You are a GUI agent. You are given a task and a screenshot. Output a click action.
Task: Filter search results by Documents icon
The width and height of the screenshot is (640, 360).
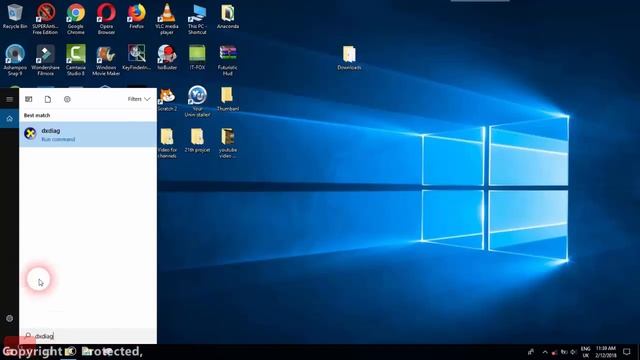[x=48, y=99]
